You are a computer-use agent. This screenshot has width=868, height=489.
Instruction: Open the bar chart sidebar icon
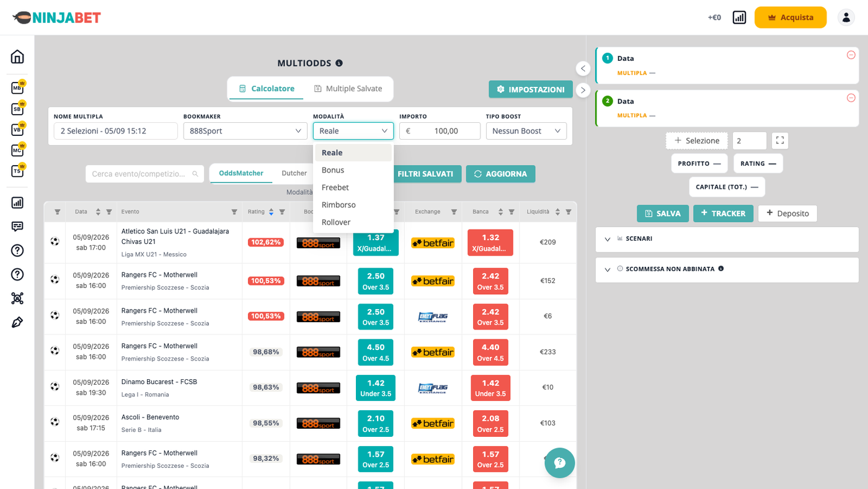[x=17, y=202]
